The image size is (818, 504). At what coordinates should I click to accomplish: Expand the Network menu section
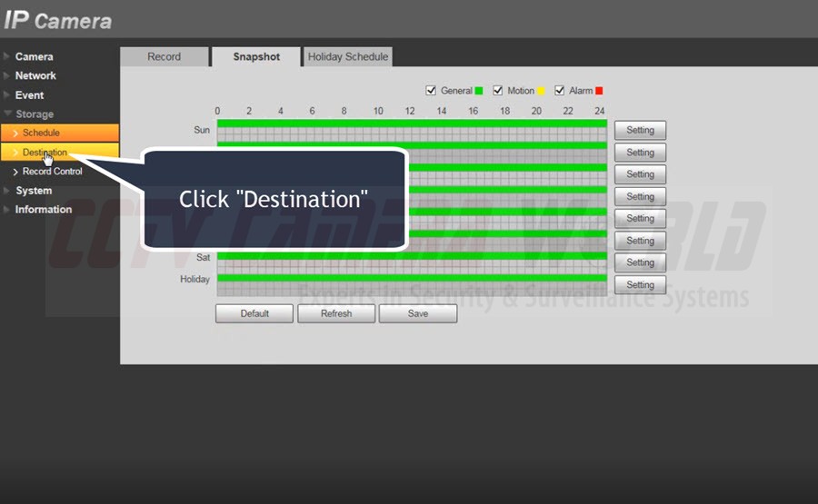click(x=35, y=75)
